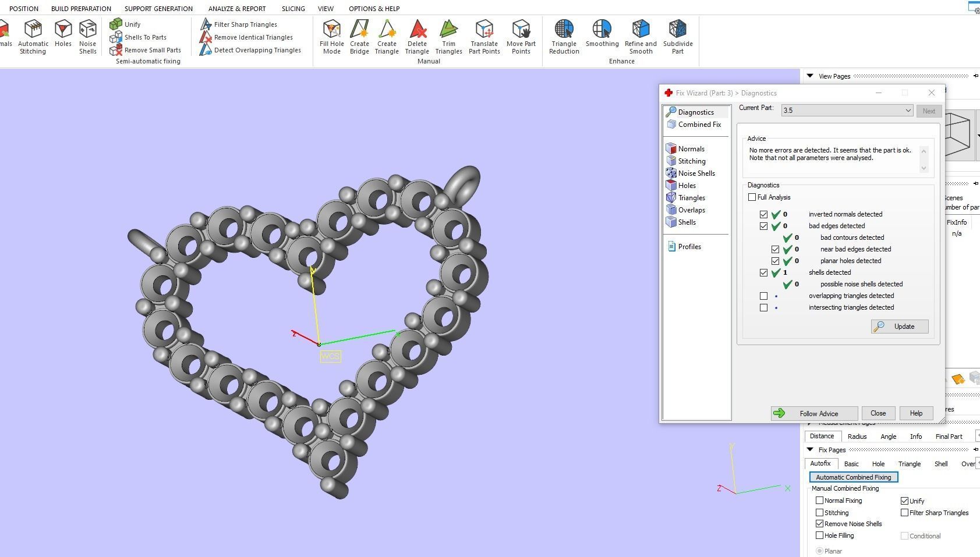The image size is (980, 557).
Task: Enable intersecting triangles detected checkbox
Action: point(763,307)
